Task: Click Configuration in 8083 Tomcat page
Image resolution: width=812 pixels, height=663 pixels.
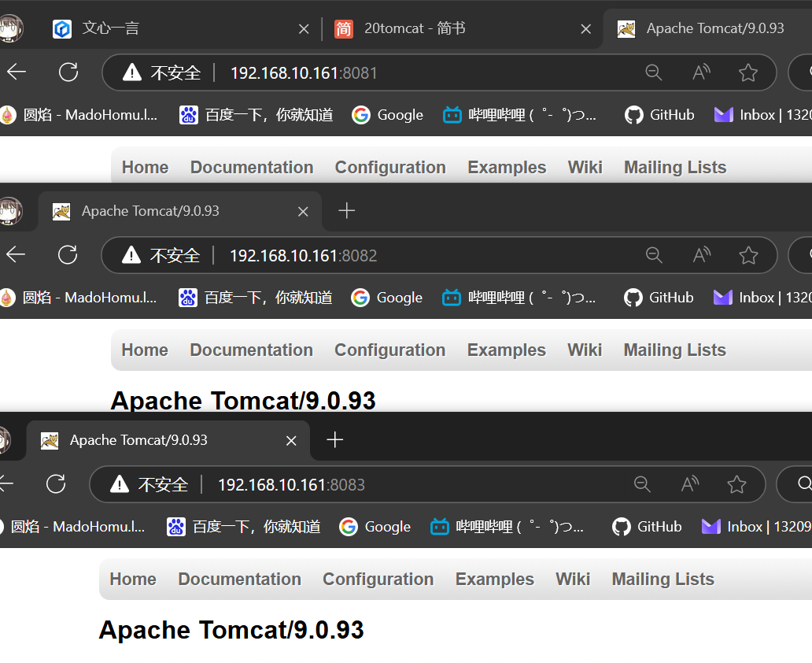Action: point(378,579)
